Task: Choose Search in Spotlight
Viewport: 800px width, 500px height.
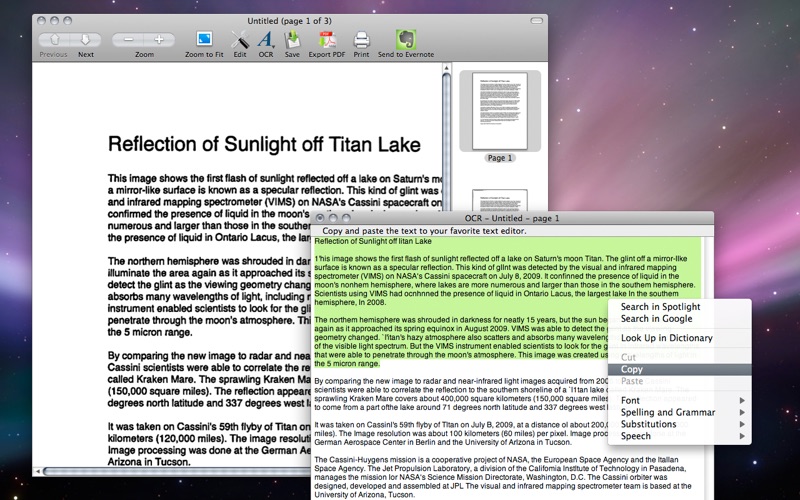Action: tap(680, 307)
